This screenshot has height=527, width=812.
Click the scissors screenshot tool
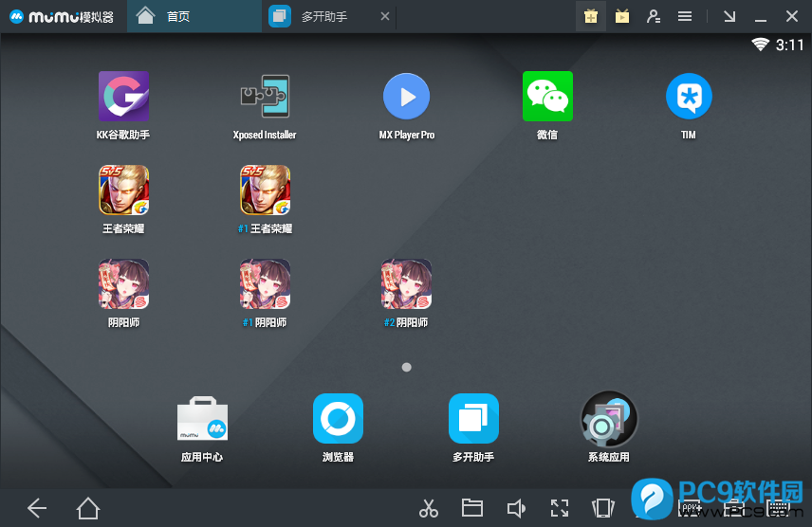click(429, 508)
